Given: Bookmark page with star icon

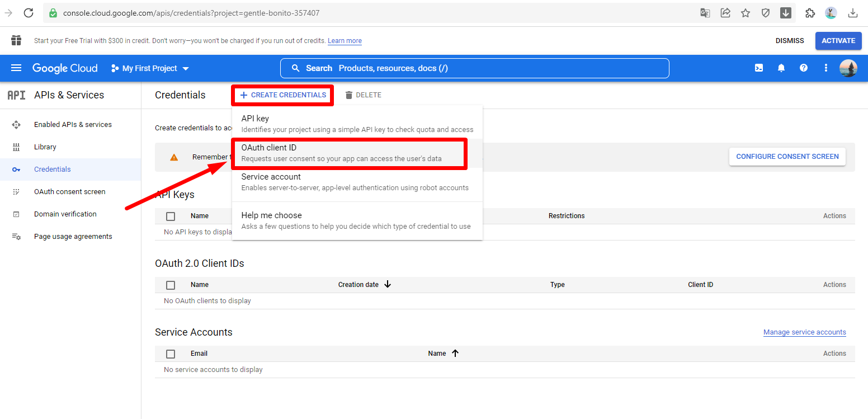Looking at the screenshot, I should click(746, 13).
